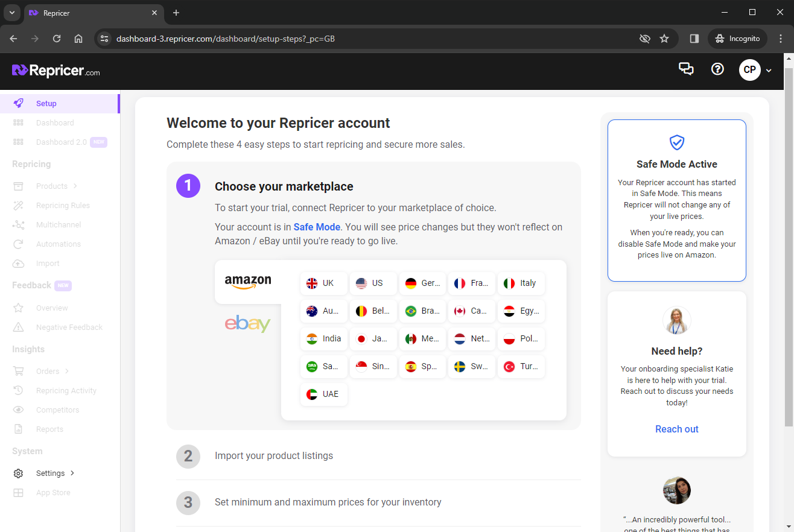Open the browser side panel icon

point(694,39)
